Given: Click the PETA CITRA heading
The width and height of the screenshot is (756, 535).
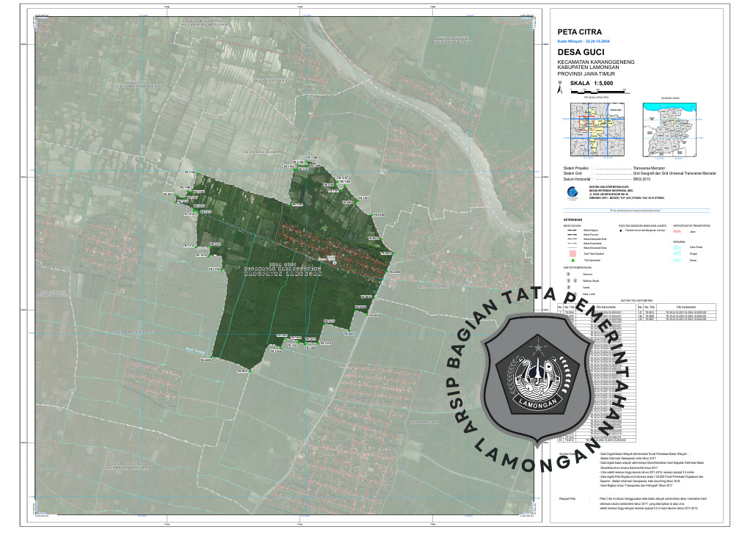Looking at the screenshot, I should pos(579,32).
